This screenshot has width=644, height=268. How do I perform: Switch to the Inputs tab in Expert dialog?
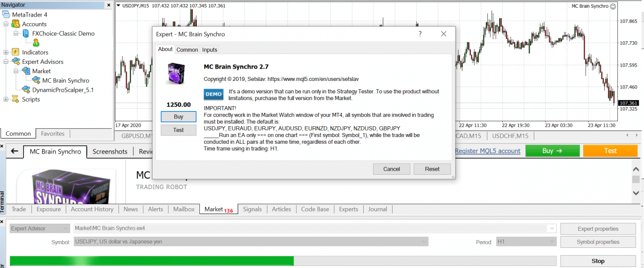click(210, 50)
